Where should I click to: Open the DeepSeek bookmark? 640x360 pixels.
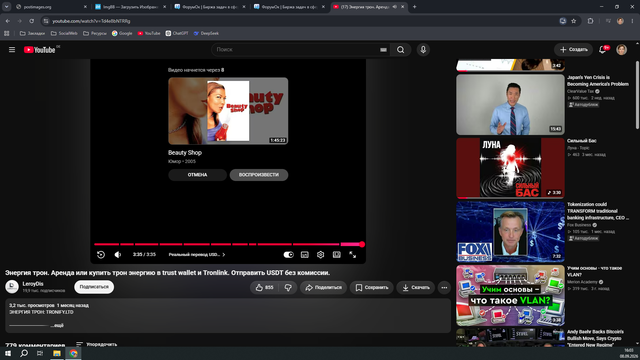207,33
